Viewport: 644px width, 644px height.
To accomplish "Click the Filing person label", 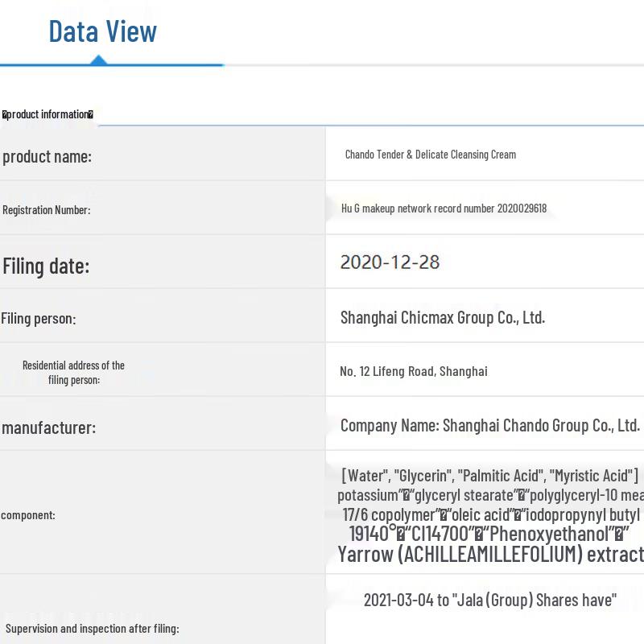I will coord(39,319).
